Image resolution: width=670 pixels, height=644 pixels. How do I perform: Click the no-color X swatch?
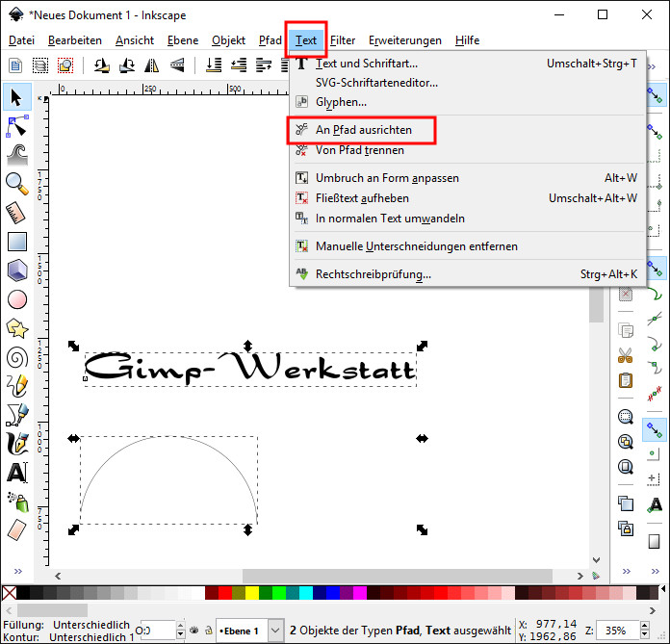tap(10, 593)
